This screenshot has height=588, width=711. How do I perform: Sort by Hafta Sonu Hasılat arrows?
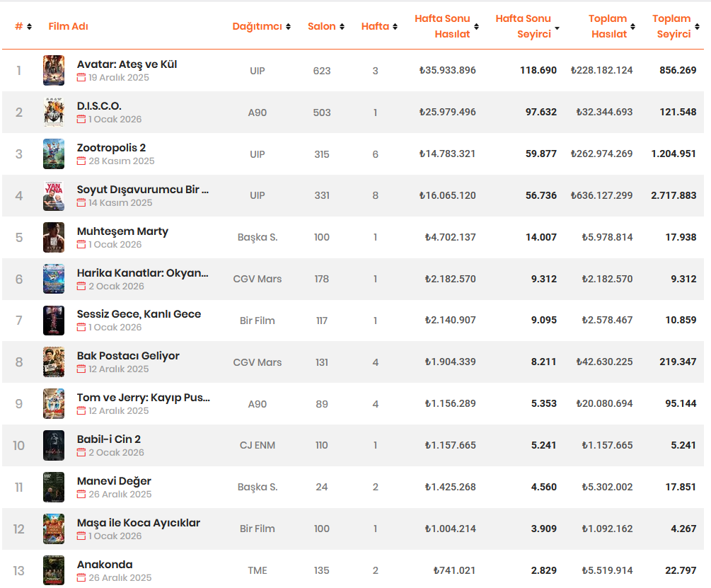pyautogui.click(x=476, y=26)
